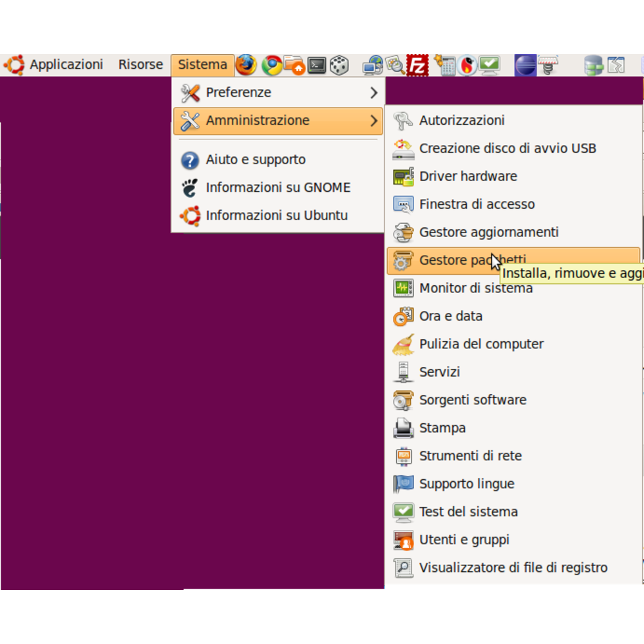Open the Risorse menu

140,65
